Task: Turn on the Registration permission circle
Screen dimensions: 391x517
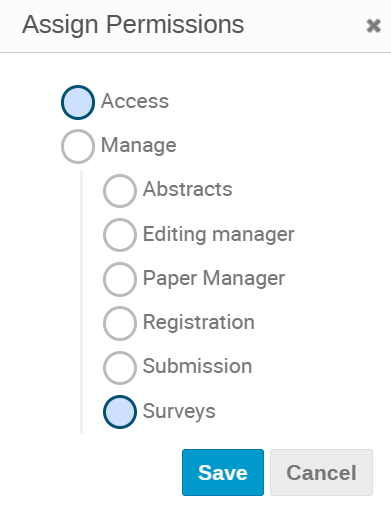Action: (120, 323)
